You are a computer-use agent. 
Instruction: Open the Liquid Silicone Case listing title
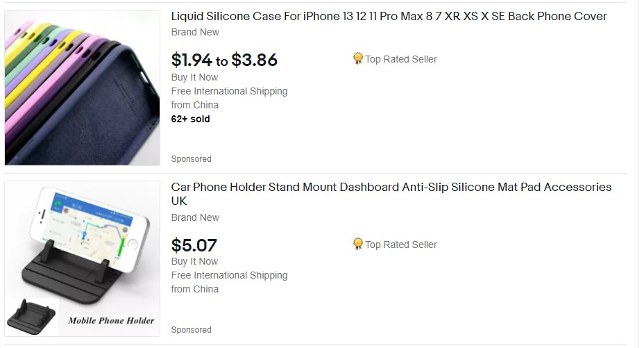click(x=389, y=17)
